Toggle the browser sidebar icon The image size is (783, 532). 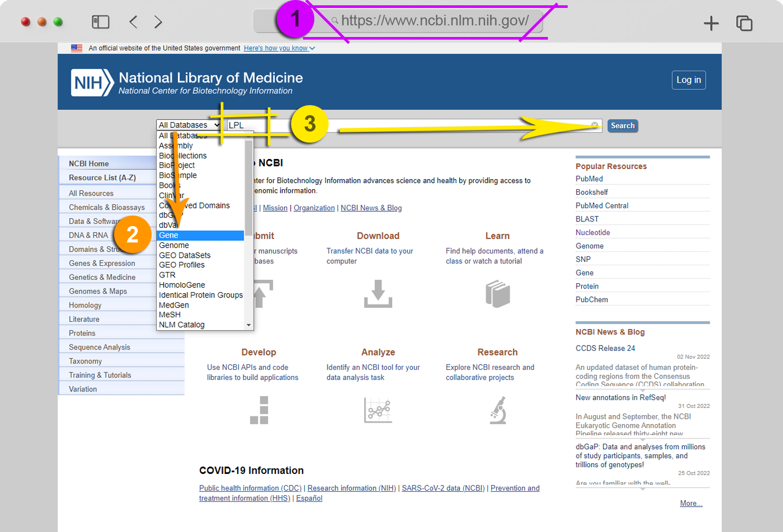pos(100,22)
